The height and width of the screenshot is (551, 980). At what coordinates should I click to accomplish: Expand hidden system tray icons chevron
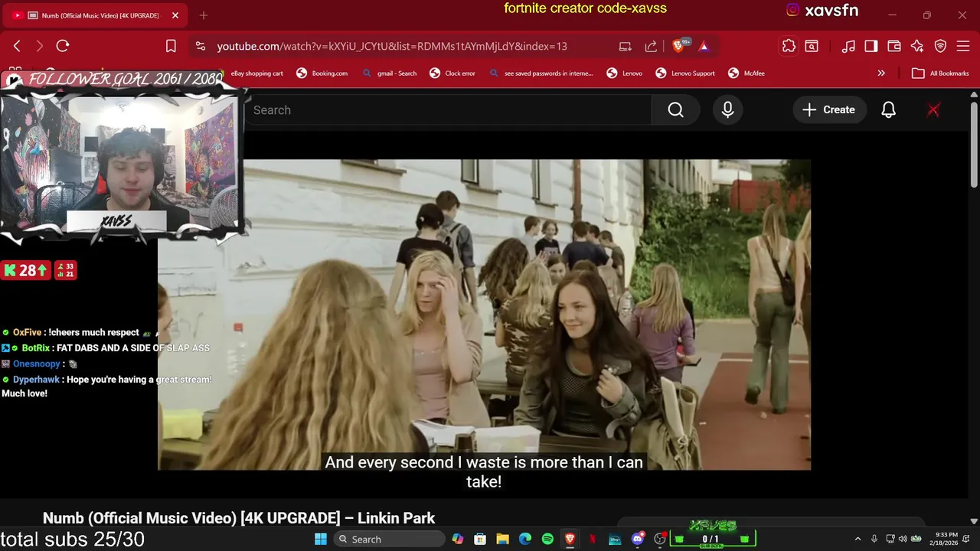pyautogui.click(x=857, y=540)
